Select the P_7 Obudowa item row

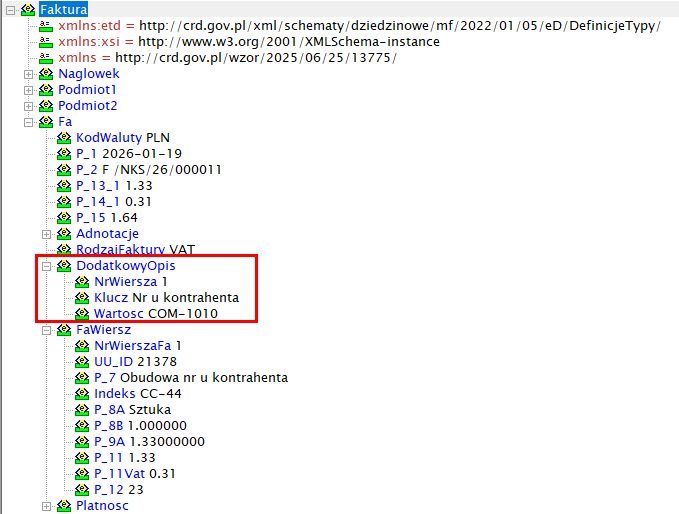tap(191, 378)
